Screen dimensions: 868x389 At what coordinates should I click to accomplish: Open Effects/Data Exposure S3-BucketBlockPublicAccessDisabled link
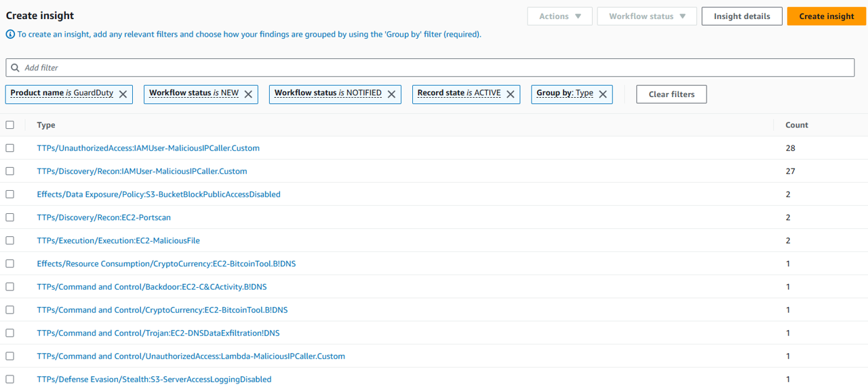coord(159,194)
